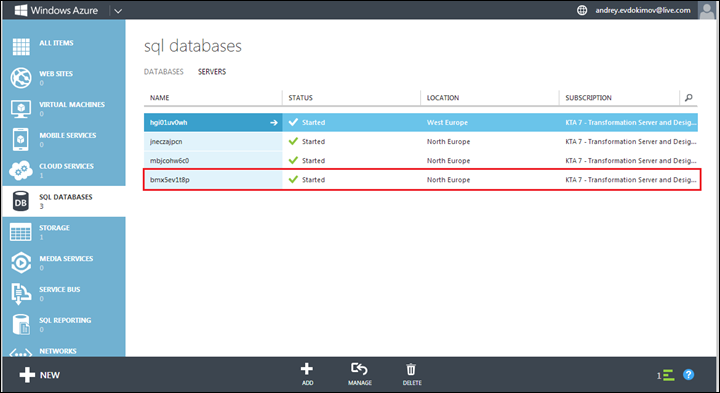Click subscription cell of hgi01uv0wh row
This screenshot has width=720, height=393.
point(631,123)
